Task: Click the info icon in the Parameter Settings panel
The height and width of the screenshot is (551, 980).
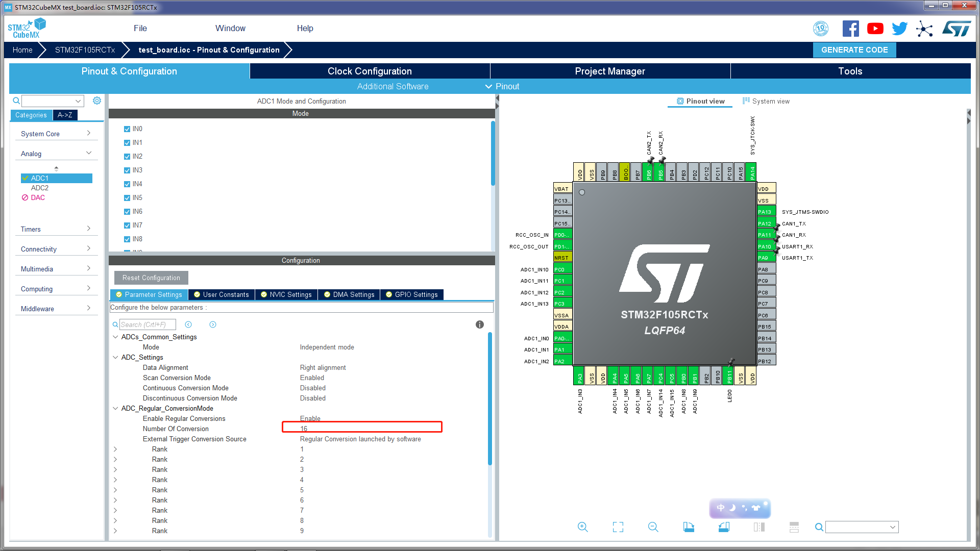Action: coord(479,324)
